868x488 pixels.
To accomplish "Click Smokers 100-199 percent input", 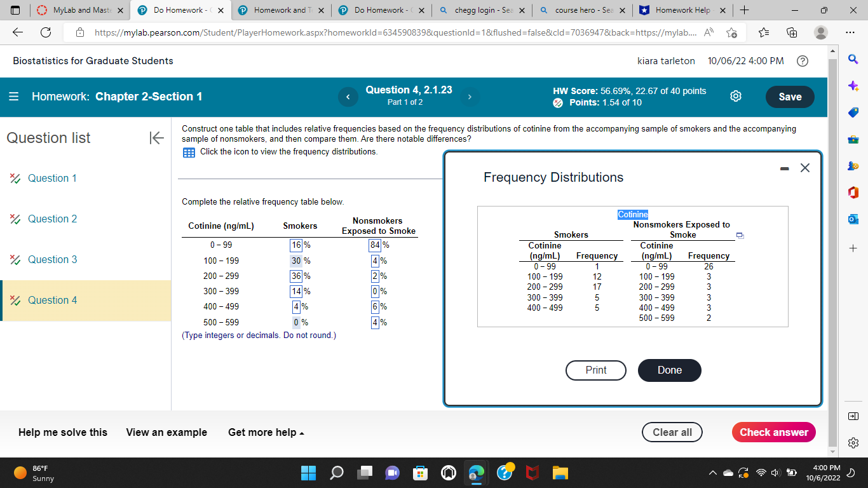I will 296,261.
